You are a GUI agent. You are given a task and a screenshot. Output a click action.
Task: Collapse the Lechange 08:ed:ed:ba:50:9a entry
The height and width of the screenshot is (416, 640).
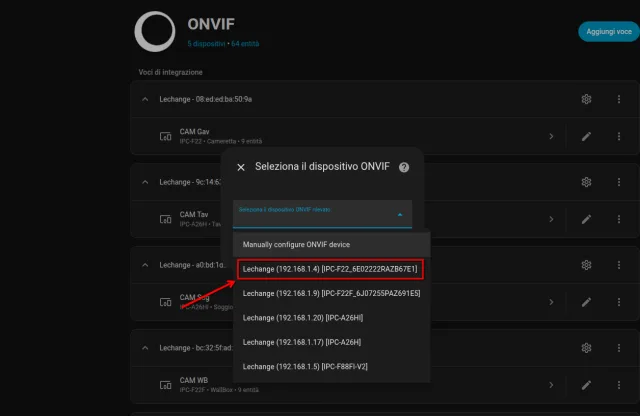tap(144, 99)
